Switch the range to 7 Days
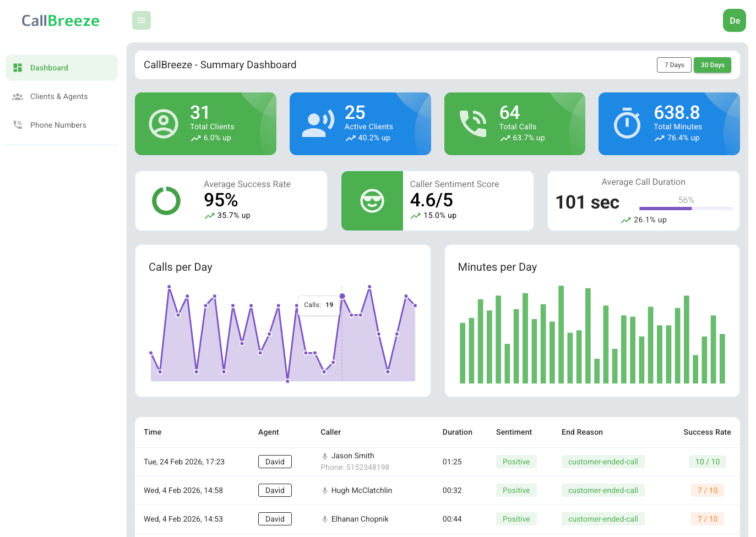 [674, 65]
